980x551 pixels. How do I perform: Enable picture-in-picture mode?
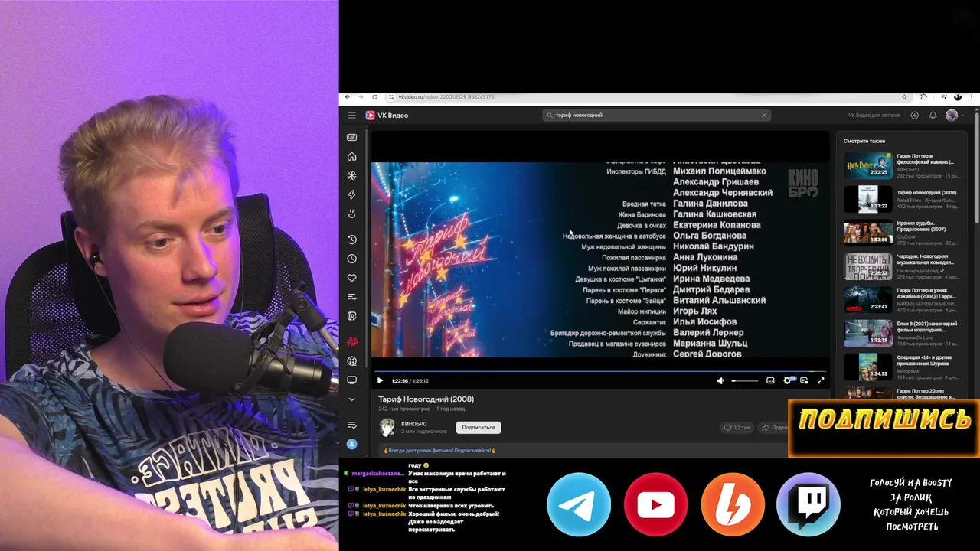tap(804, 380)
